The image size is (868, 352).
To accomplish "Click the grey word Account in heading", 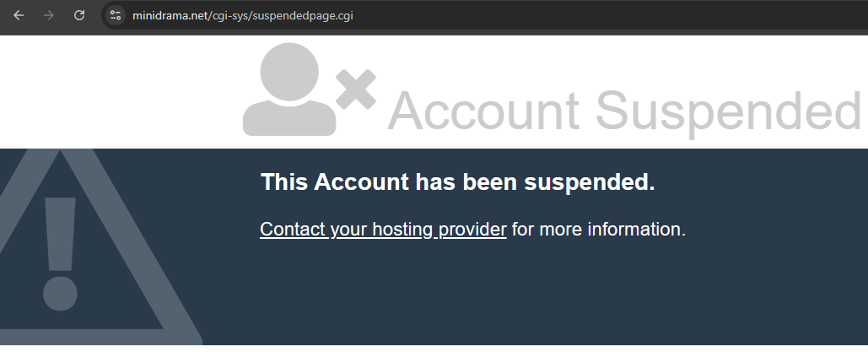I will coord(483,110).
